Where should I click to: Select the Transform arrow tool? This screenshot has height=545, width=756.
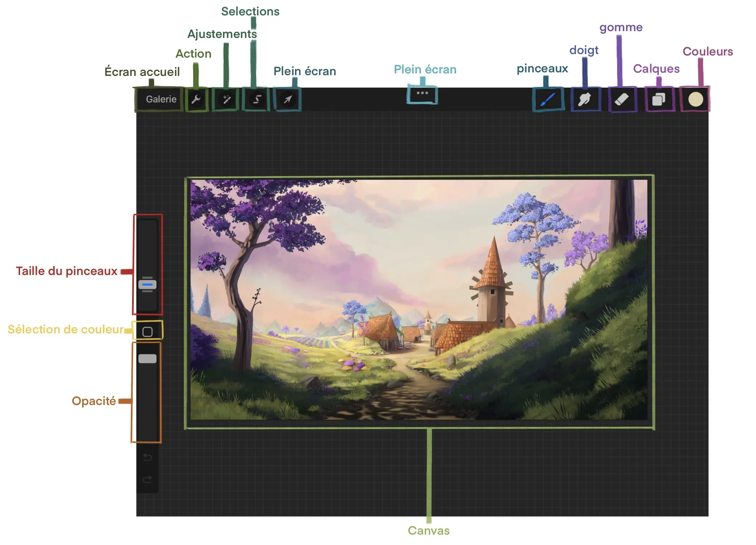pos(288,99)
